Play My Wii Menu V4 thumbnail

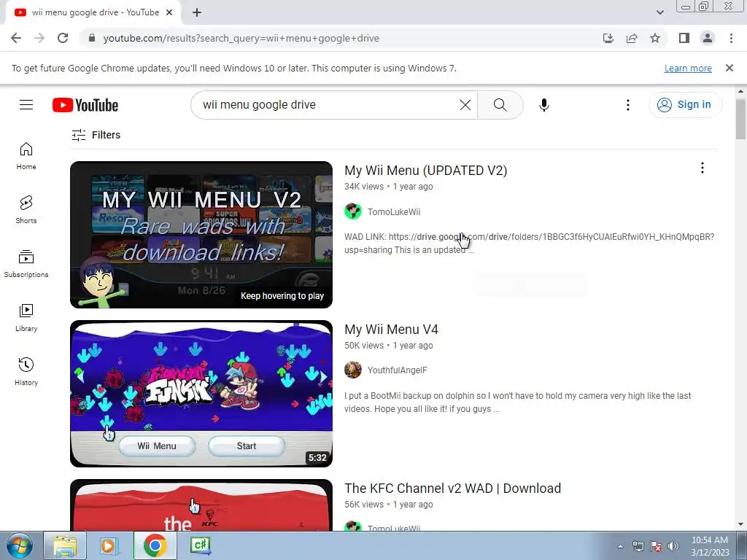tap(201, 394)
